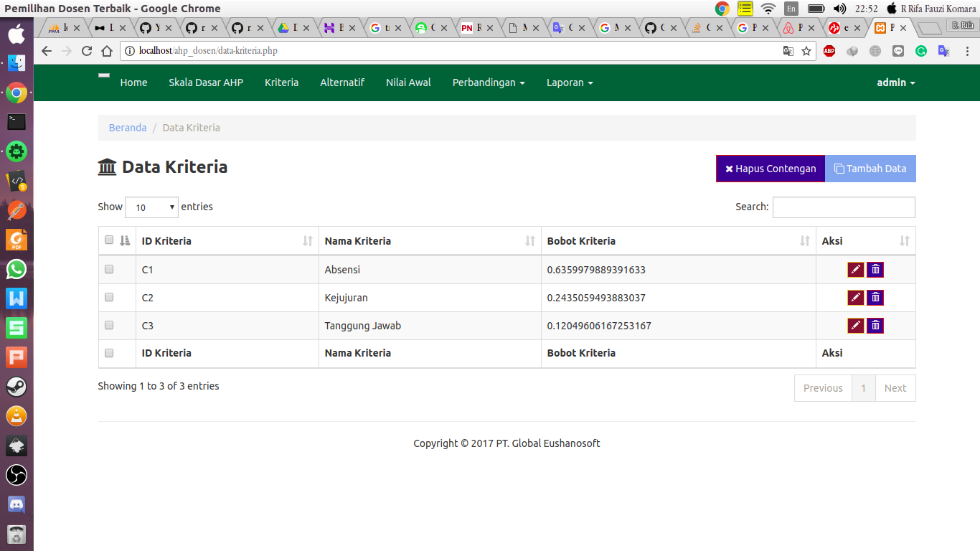Open Alternatif menu item
The height and width of the screenshot is (551, 980).
coord(342,83)
